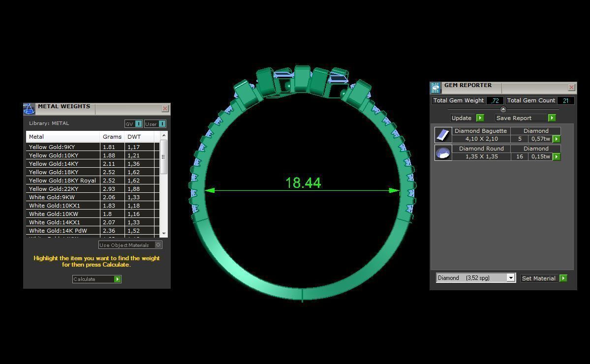Click scroll down arrow in metal list
This screenshot has height=364, width=590.
pyautogui.click(x=164, y=234)
